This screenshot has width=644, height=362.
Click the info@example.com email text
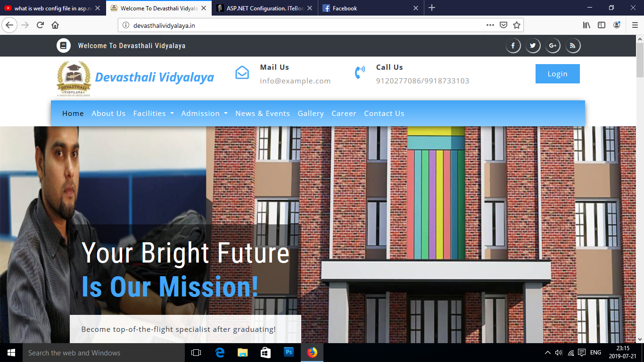pos(295,81)
